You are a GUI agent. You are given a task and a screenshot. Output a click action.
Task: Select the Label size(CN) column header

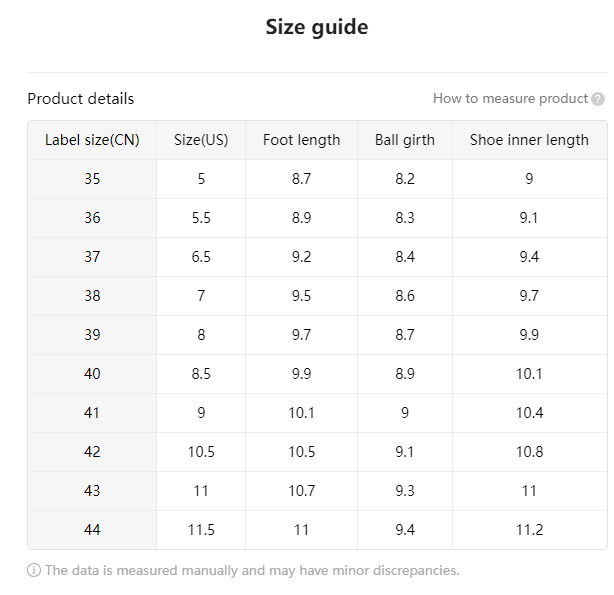(x=92, y=140)
